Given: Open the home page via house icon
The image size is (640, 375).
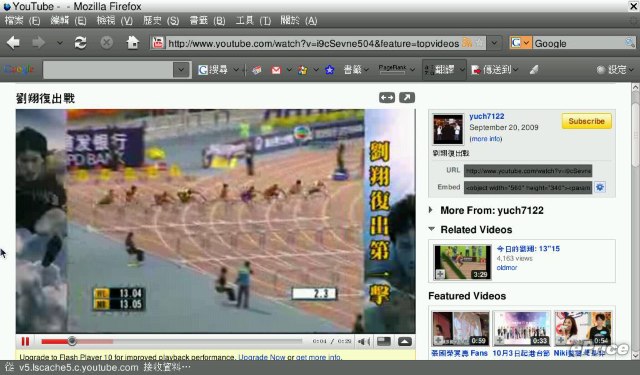Looking at the screenshot, I should (133, 42).
